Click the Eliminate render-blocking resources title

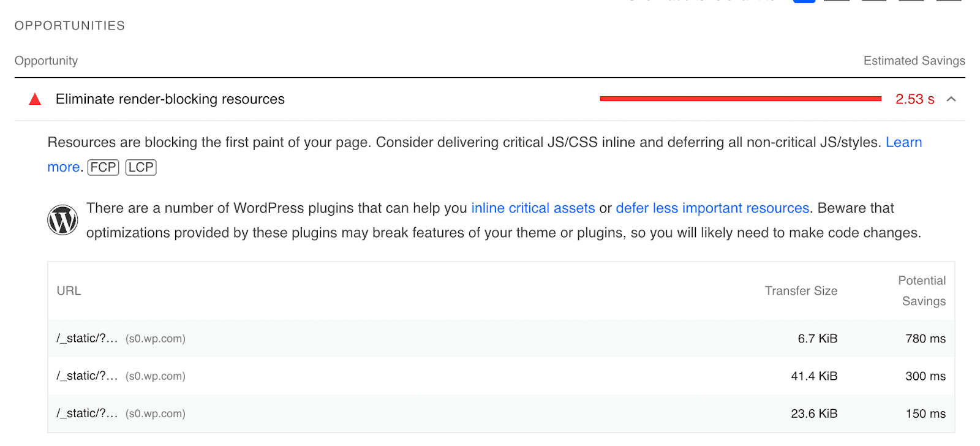point(170,99)
